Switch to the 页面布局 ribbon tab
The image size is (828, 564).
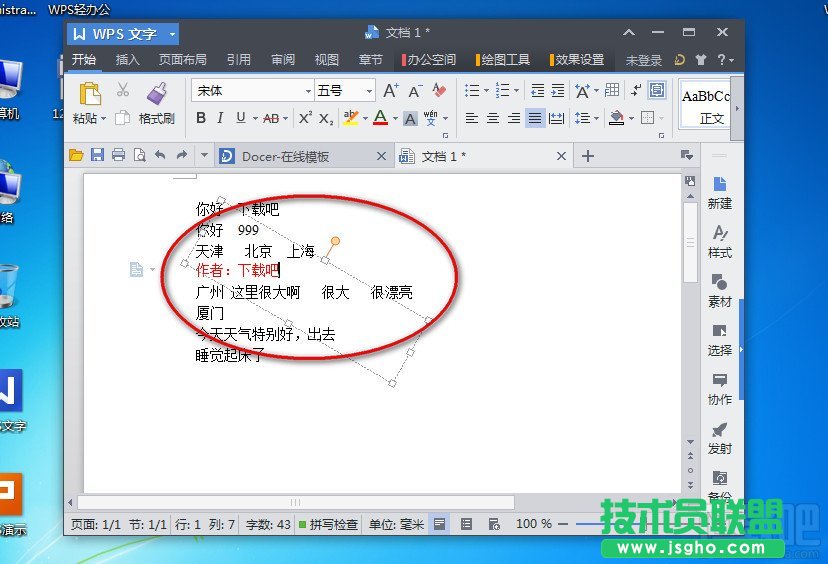point(183,60)
